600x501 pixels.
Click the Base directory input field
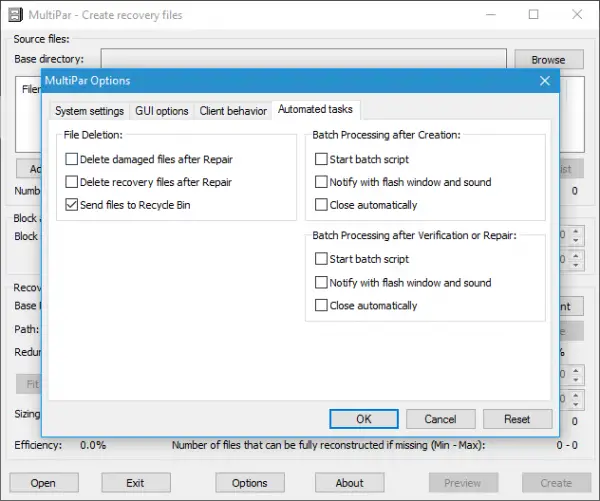[x=303, y=59]
